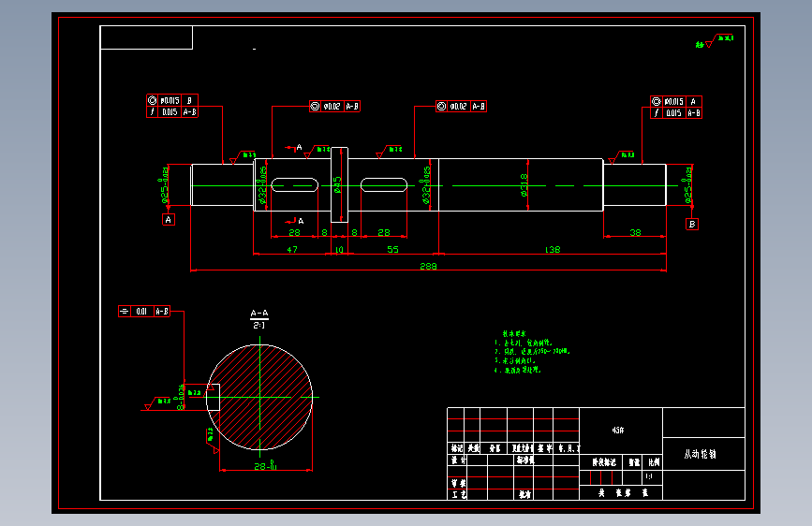812x526 pixels.
Task: Click the 10 collar width dimension
Action: (x=339, y=250)
